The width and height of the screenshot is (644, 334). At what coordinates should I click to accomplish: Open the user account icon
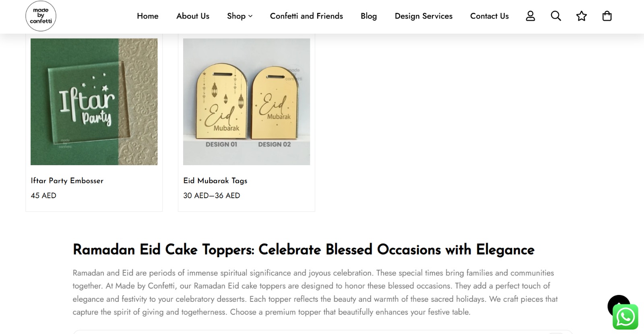[x=530, y=16]
